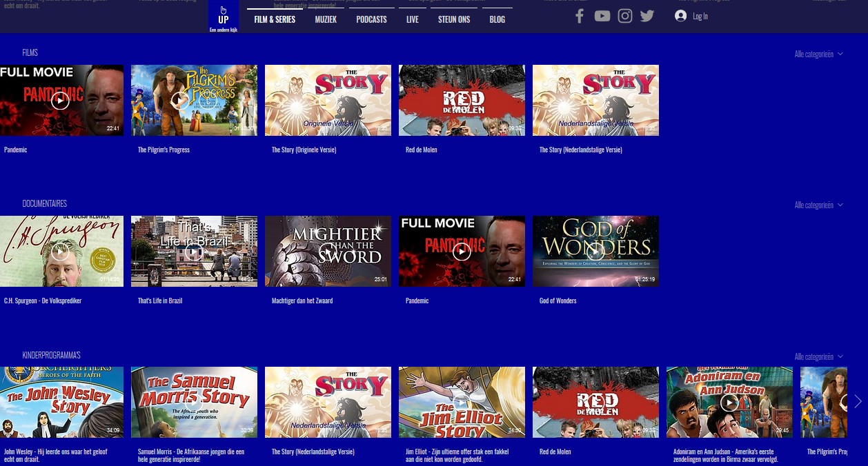Open the PODCASTS menu item

coord(371,19)
